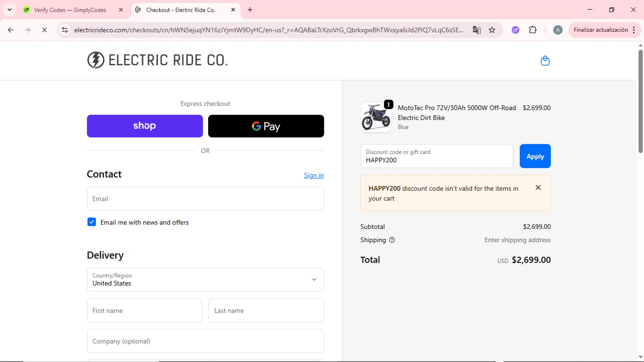
Task: Open Chrome three-dot menu
Action: pyautogui.click(x=634, y=30)
